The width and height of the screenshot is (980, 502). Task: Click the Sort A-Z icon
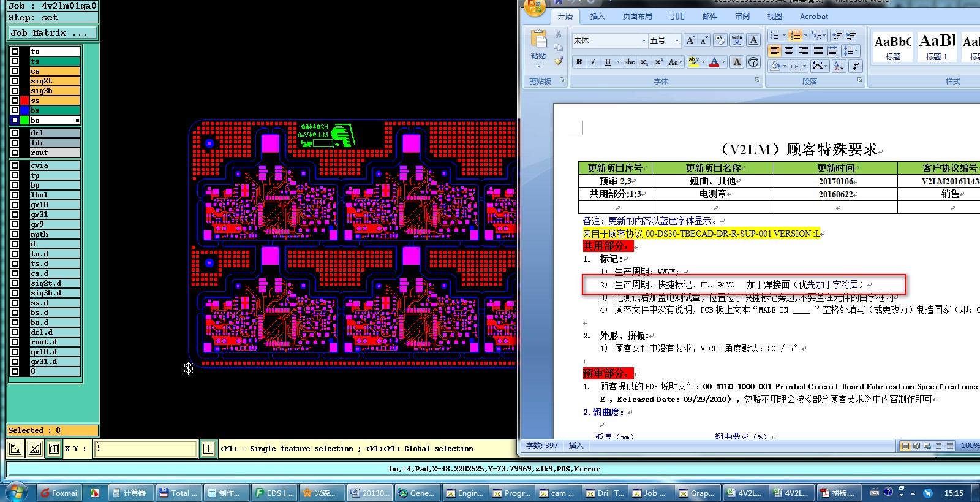(x=839, y=66)
